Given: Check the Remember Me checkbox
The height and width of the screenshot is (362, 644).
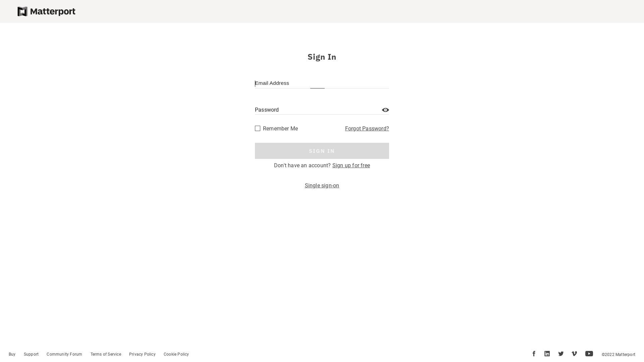Looking at the screenshot, I should [x=258, y=128].
